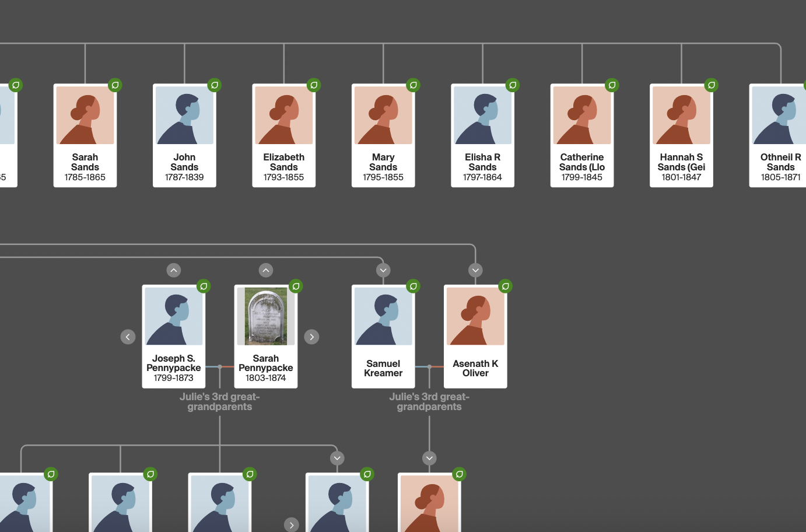Click left arrow beside Joseph S. Pennypacke

coord(128,337)
